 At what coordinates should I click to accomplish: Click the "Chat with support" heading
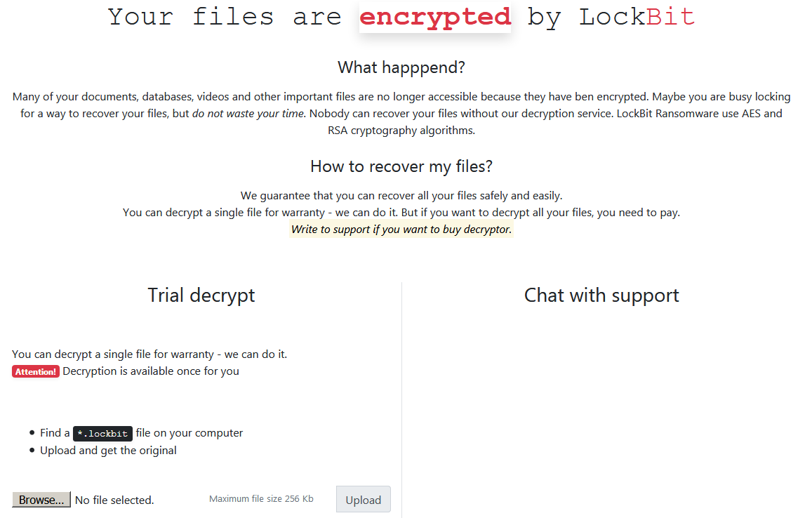(x=601, y=295)
